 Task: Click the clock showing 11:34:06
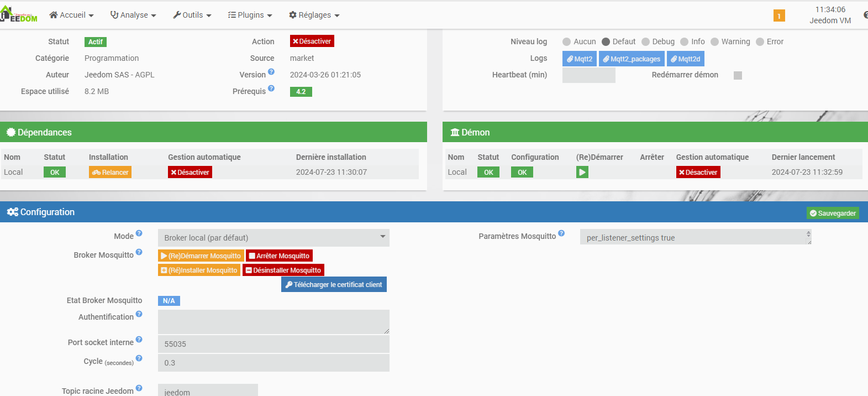click(830, 9)
